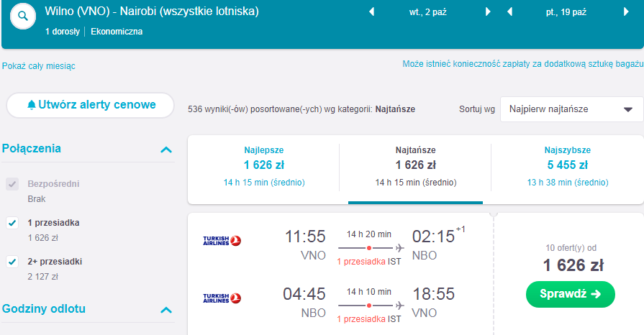Click the bell icon in price alerts button
Viewport: 644px width, 335px height.
click(x=32, y=105)
